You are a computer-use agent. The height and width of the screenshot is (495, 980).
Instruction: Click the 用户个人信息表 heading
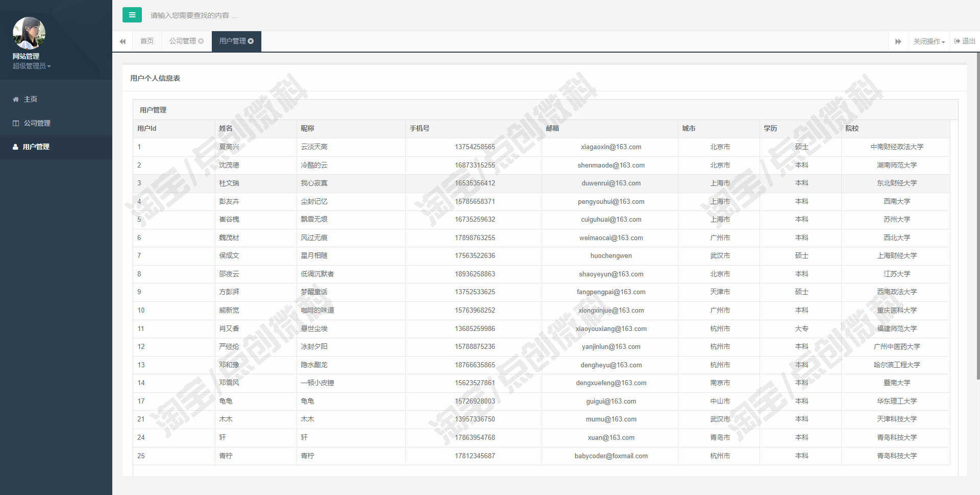click(x=155, y=78)
